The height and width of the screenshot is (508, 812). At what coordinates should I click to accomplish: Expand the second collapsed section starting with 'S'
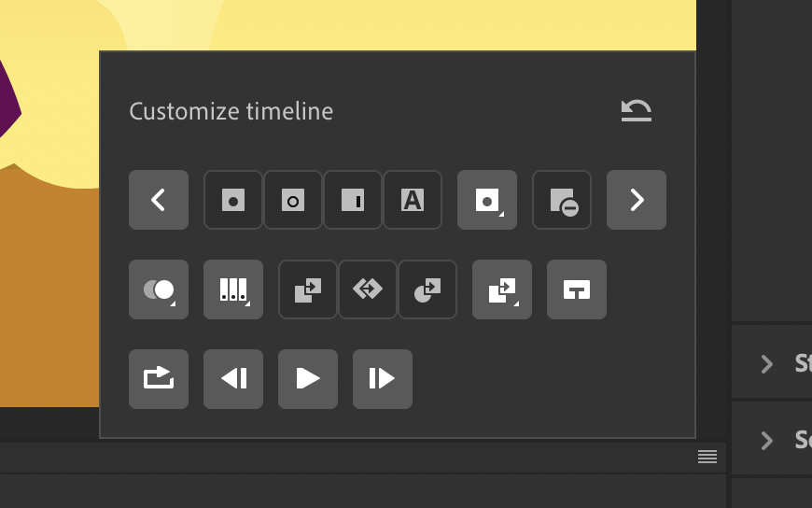767,441
